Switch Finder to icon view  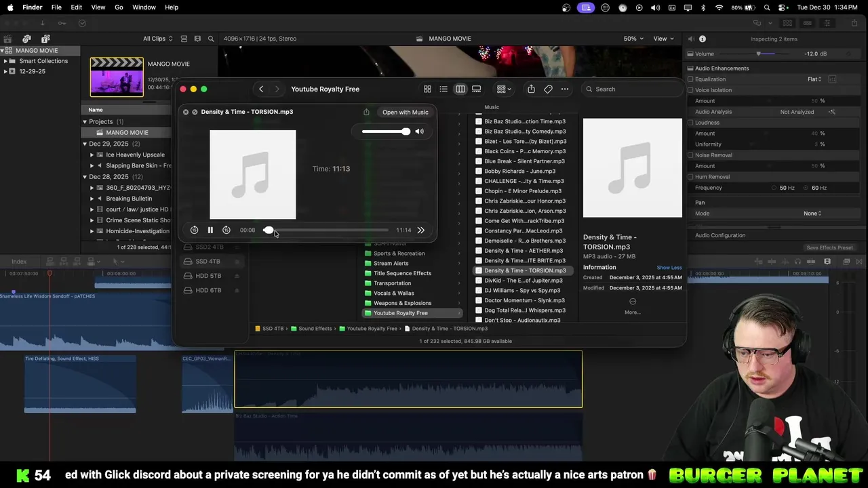427,89
